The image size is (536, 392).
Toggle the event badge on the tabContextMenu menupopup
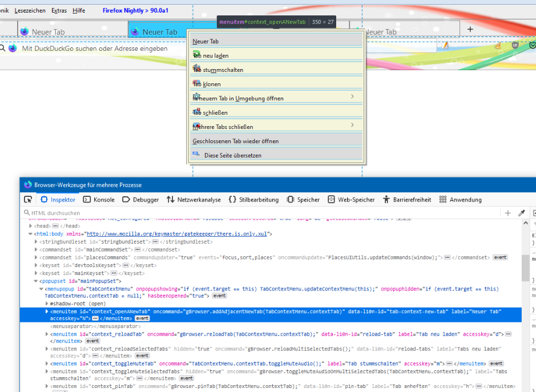(219, 296)
